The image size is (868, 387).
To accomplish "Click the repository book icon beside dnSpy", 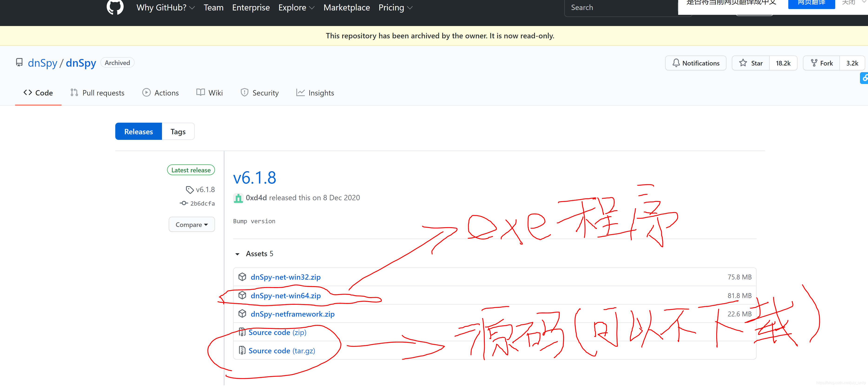I will click(19, 63).
